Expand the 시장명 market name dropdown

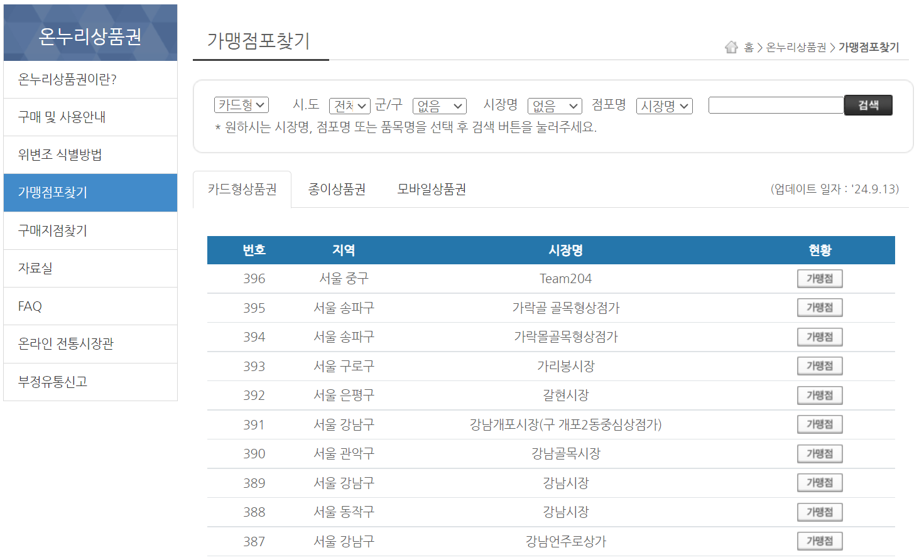coord(554,105)
